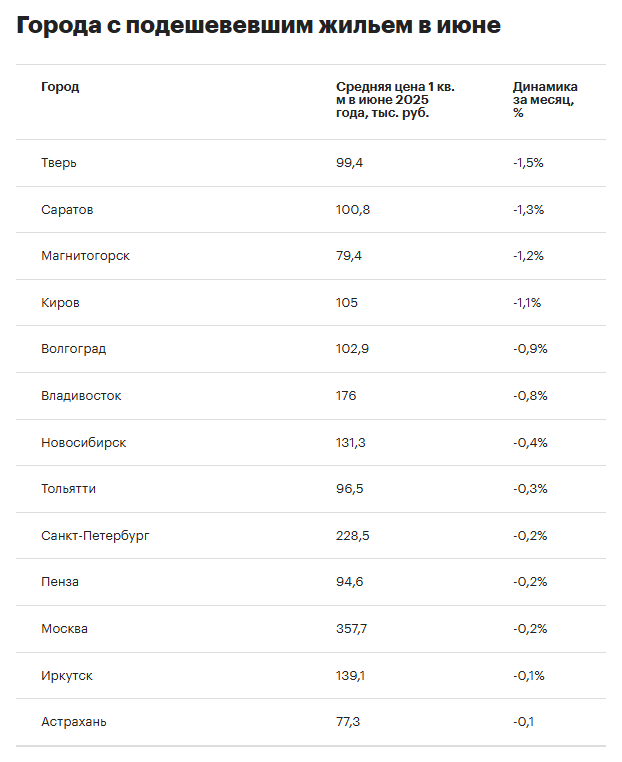Click the "Средняя цена 1 кв. м" header

pyautogui.click(x=395, y=100)
